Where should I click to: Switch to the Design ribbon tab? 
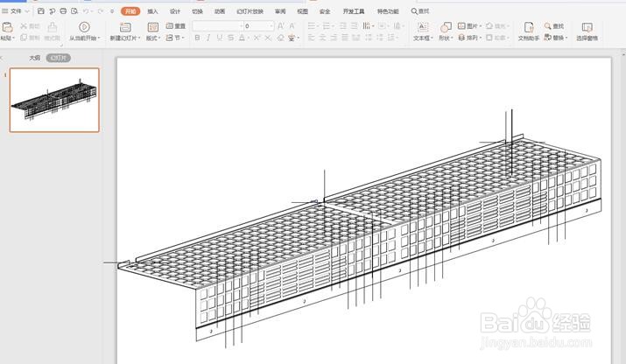tap(175, 11)
